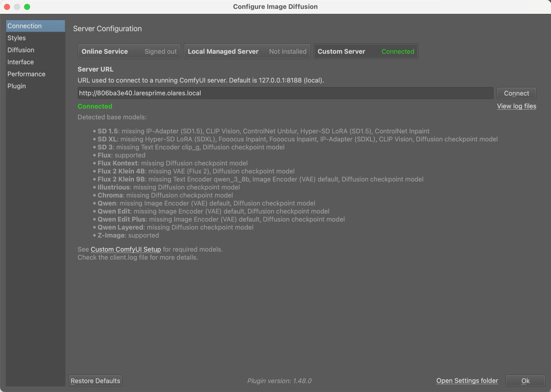Click the green Connected status text
The height and width of the screenshot is (392, 551).
click(x=95, y=106)
